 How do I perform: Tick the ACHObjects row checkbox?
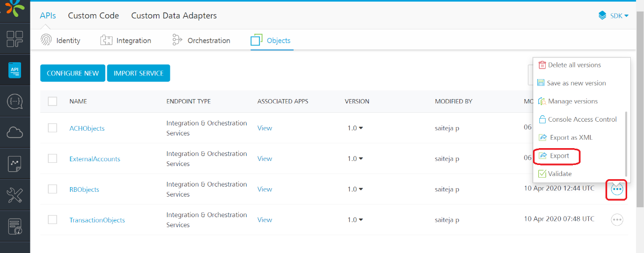point(53,128)
